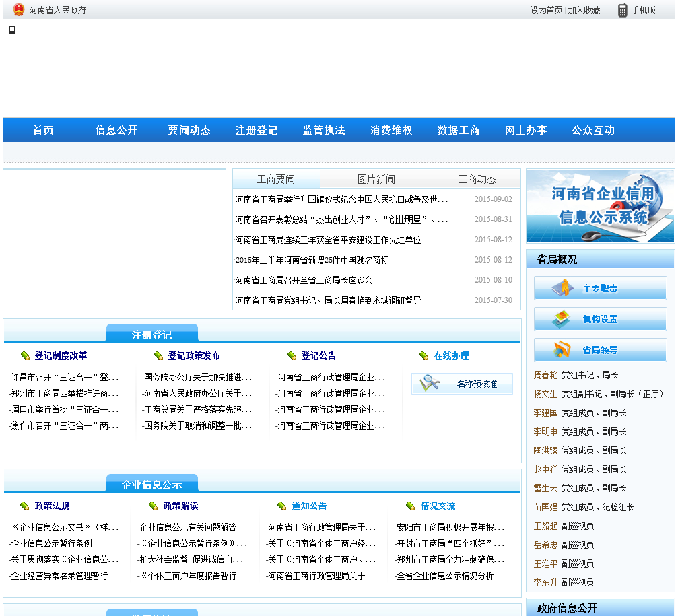Click the broken image icon in banner
The height and width of the screenshot is (616, 678).
click(12, 30)
